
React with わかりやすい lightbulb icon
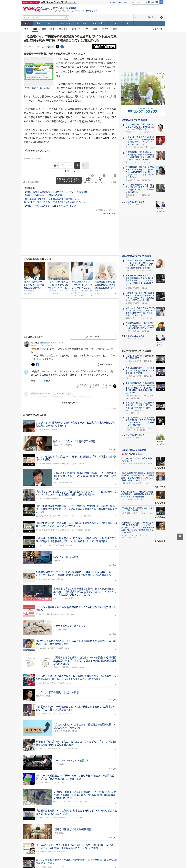point(100,179)
